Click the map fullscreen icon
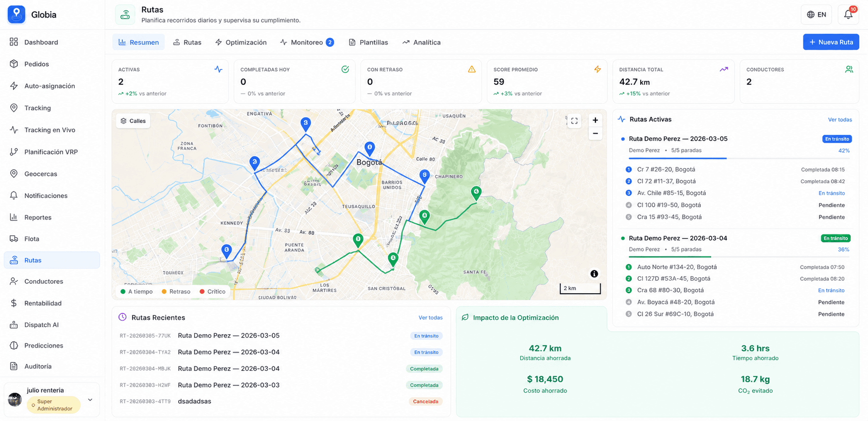 click(574, 121)
